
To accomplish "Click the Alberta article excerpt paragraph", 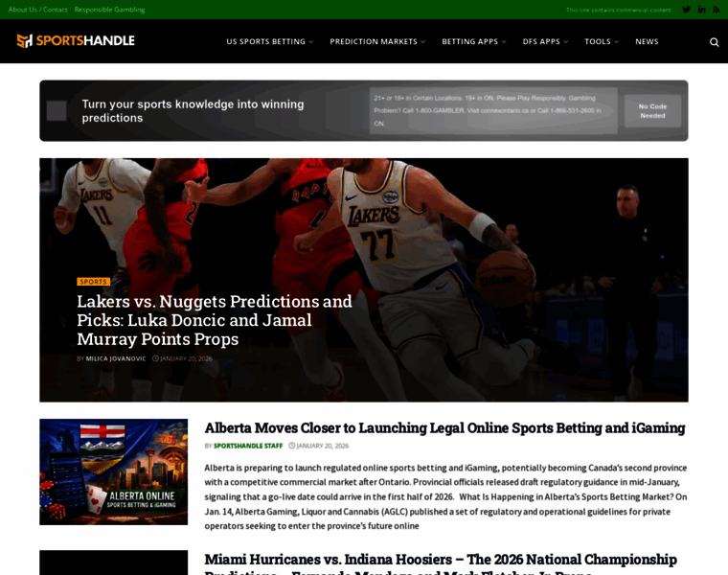I will tap(445, 496).
